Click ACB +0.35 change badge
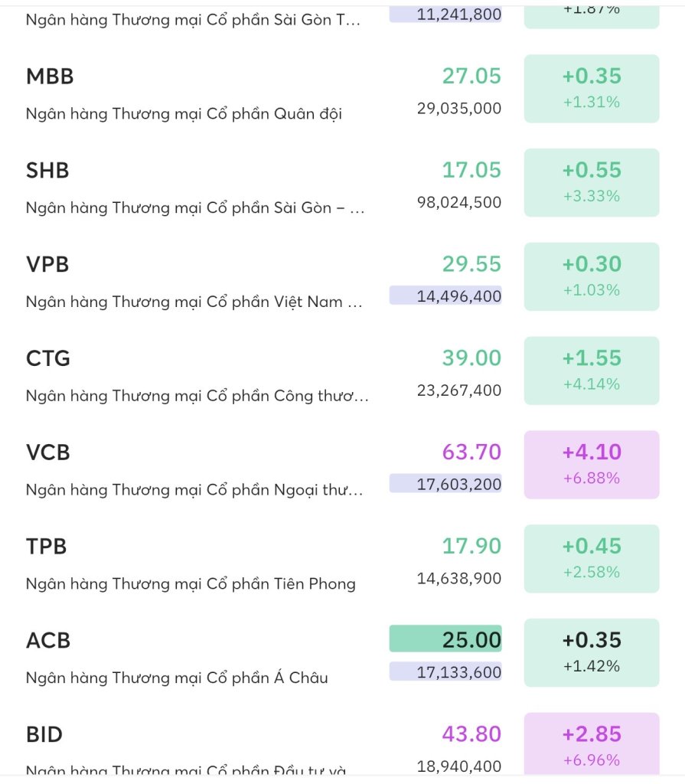The height and width of the screenshot is (784, 685). click(592, 652)
